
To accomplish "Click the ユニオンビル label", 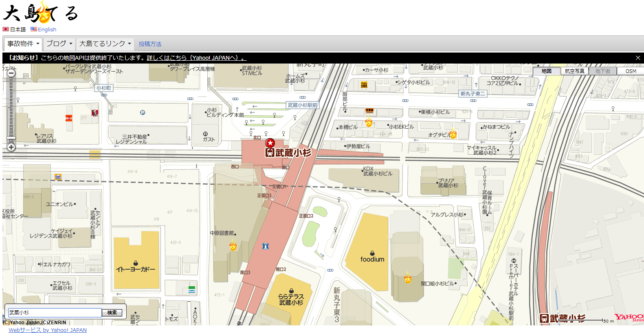I will (x=59, y=204).
